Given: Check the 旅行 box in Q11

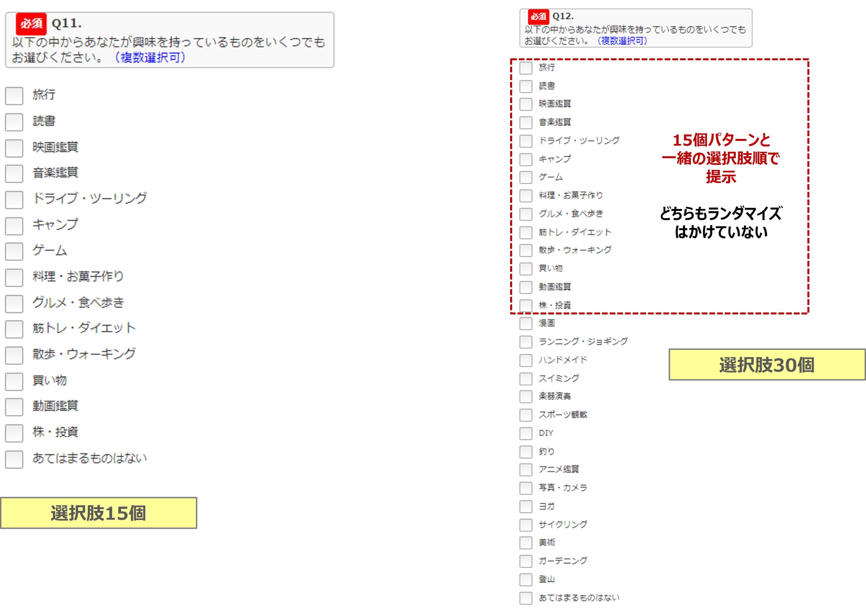Looking at the screenshot, I should pyautogui.click(x=14, y=96).
